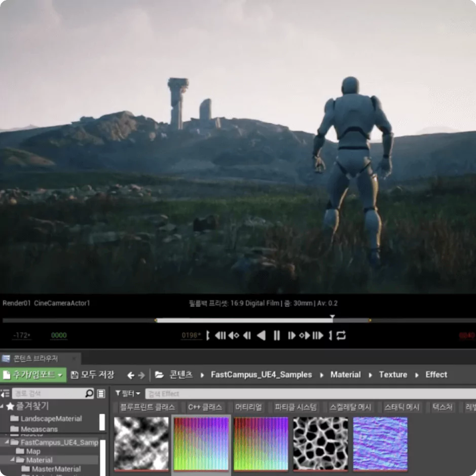
Task: Click the Render01 CineCameraActor1 label
Action: pyautogui.click(x=46, y=303)
